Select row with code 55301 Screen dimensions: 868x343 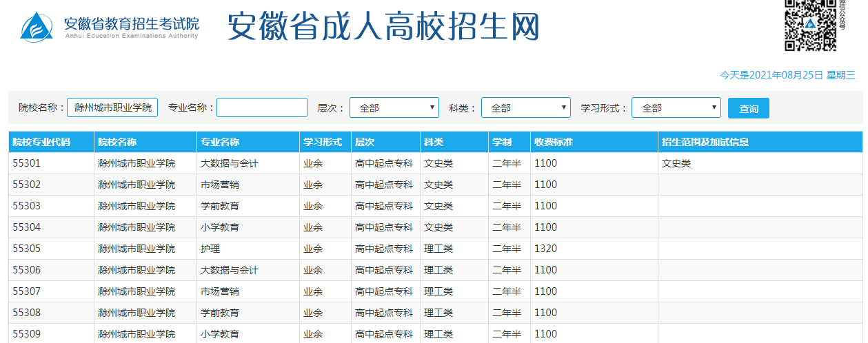(x=27, y=164)
